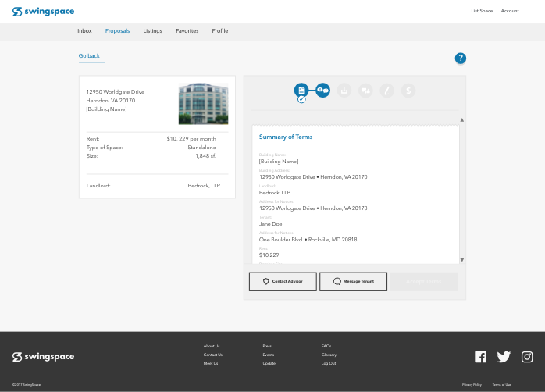Select the pen signature step icon
Screen dimensions: 545x392
coord(386,91)
